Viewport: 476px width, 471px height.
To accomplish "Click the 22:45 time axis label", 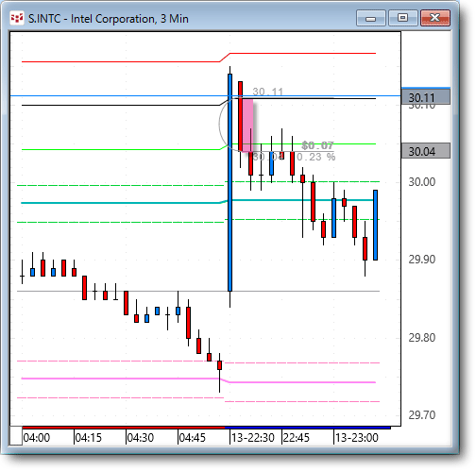I will click(x=297, y=438).
